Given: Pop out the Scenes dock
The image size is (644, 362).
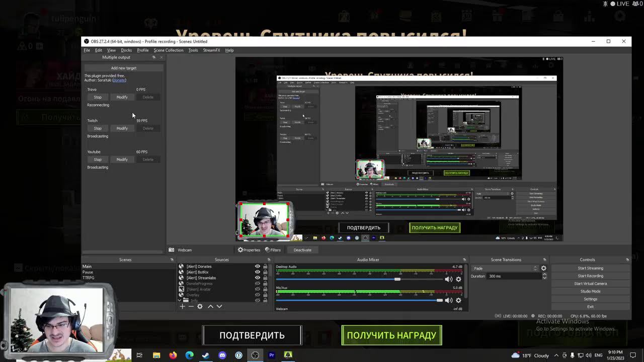Looking at the screenshot, I should click(x=172, y=260).
